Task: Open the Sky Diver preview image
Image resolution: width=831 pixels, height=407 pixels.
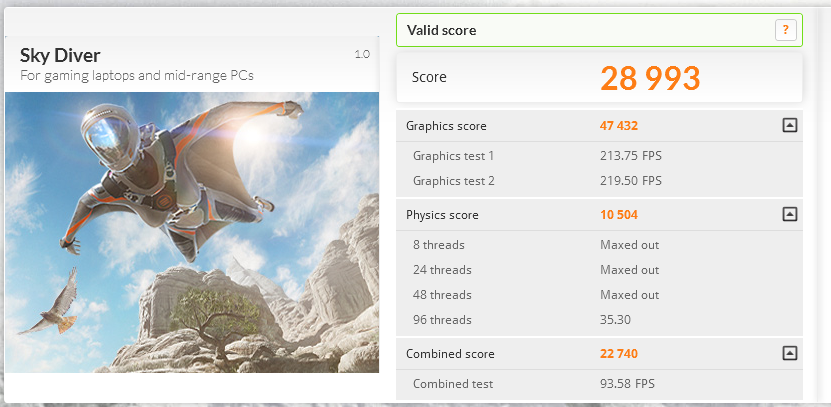Action: pyautogui.click(x=192, y=232)
